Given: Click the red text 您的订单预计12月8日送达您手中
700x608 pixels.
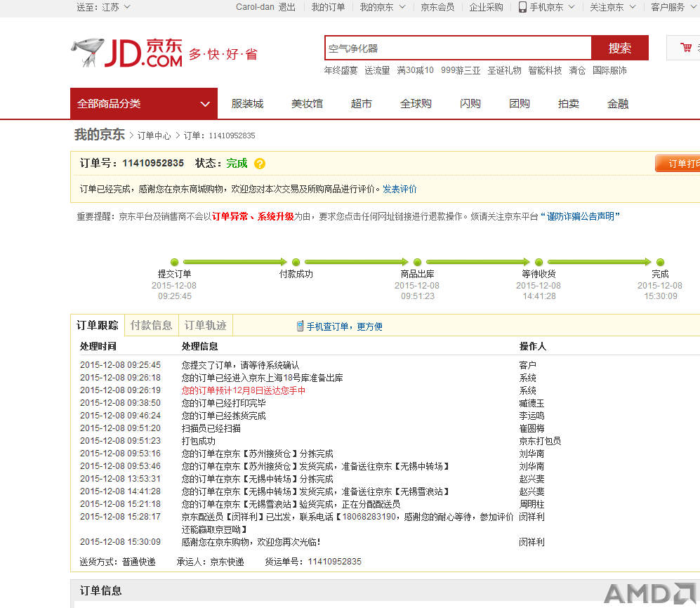Looking at the screenshot, I should [x=244, y=390].
